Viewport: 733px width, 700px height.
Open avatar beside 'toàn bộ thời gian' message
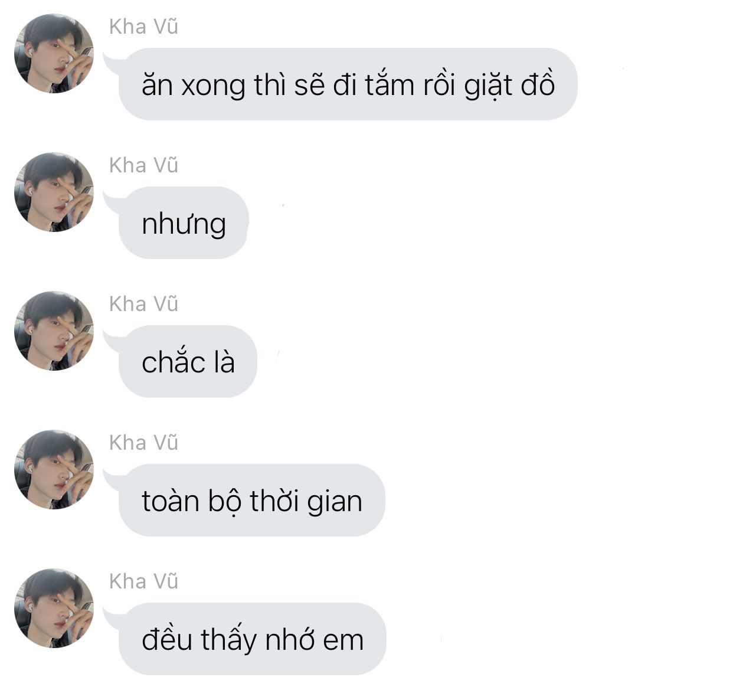tap(54, 470)
